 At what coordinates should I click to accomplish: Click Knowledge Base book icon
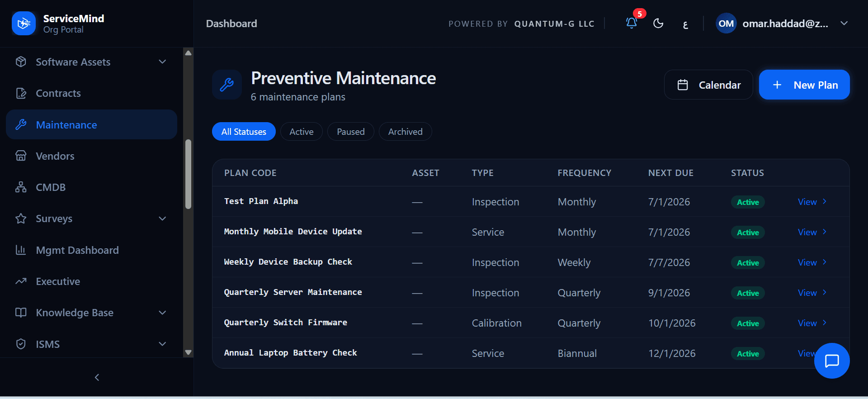click(x=21, y=313)
